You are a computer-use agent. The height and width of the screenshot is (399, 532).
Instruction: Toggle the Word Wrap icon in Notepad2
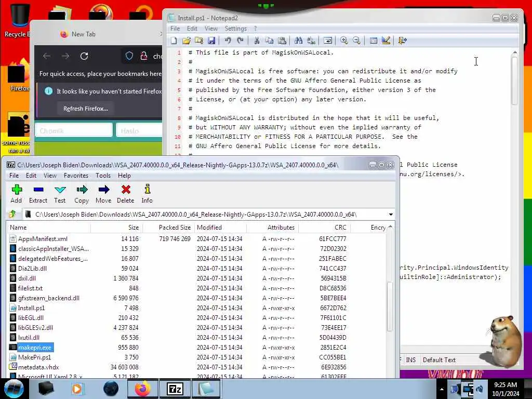tap(328, 41)
